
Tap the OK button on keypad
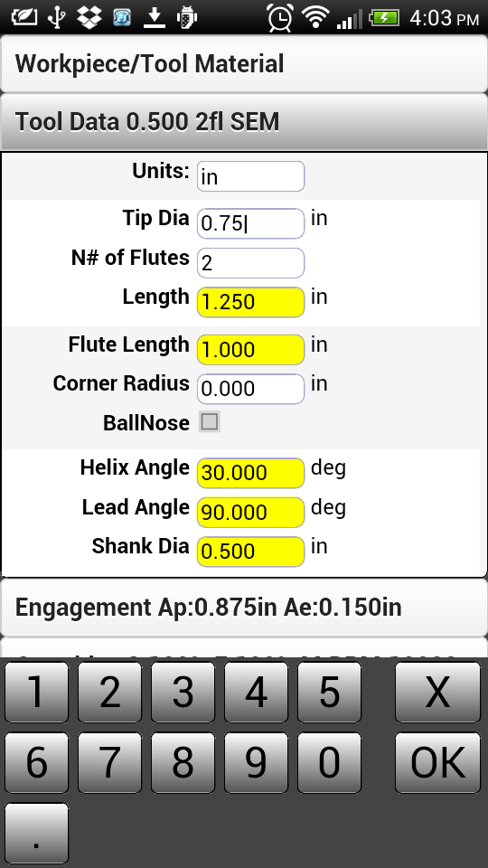(x=437, y=763)
